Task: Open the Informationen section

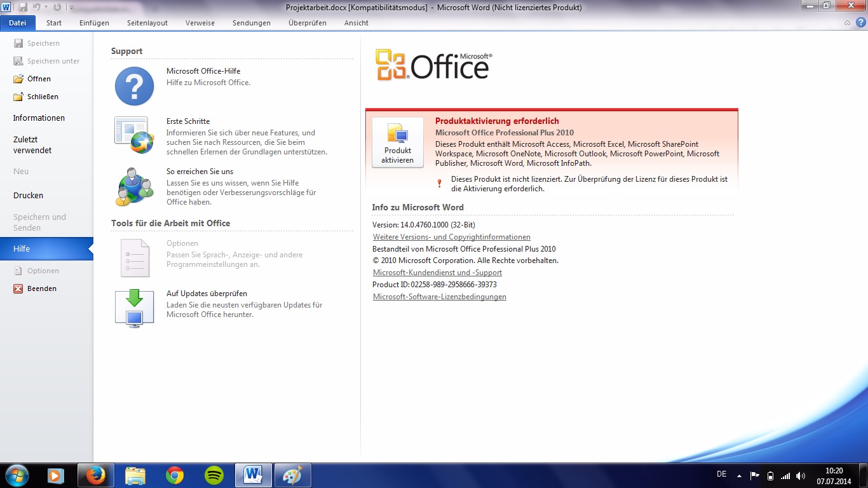Action: [x=39, y=118]
